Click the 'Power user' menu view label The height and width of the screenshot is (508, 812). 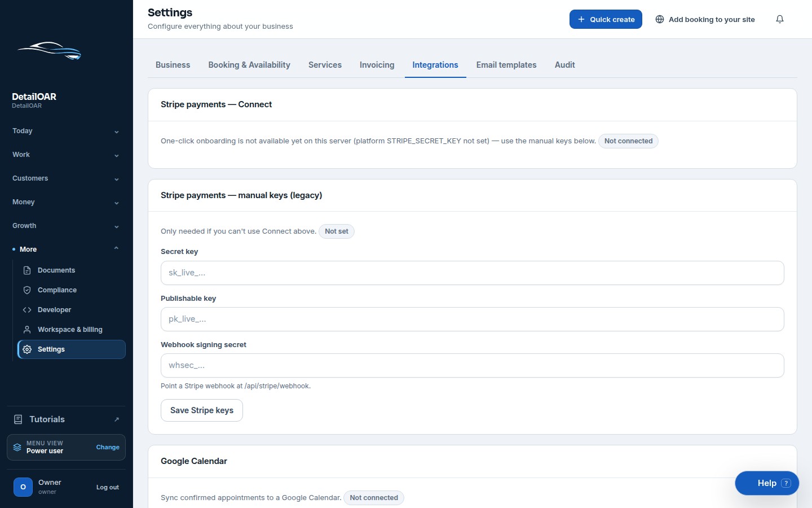45,451
